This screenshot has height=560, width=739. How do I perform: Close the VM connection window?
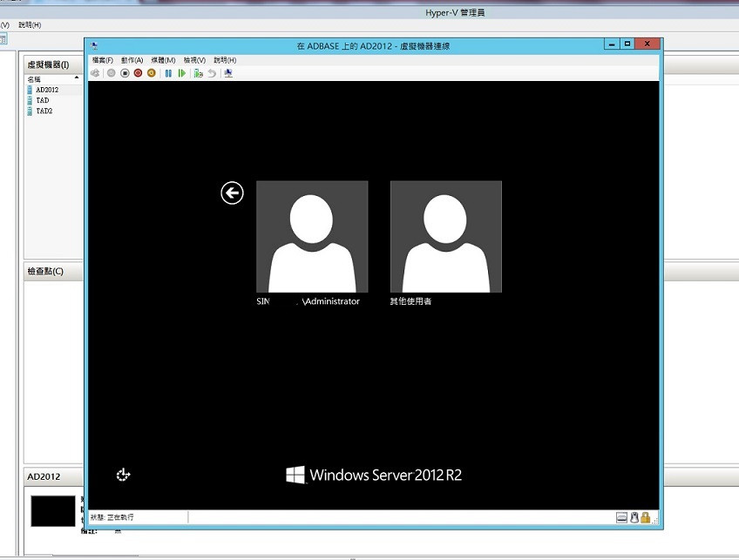point(647,44)
